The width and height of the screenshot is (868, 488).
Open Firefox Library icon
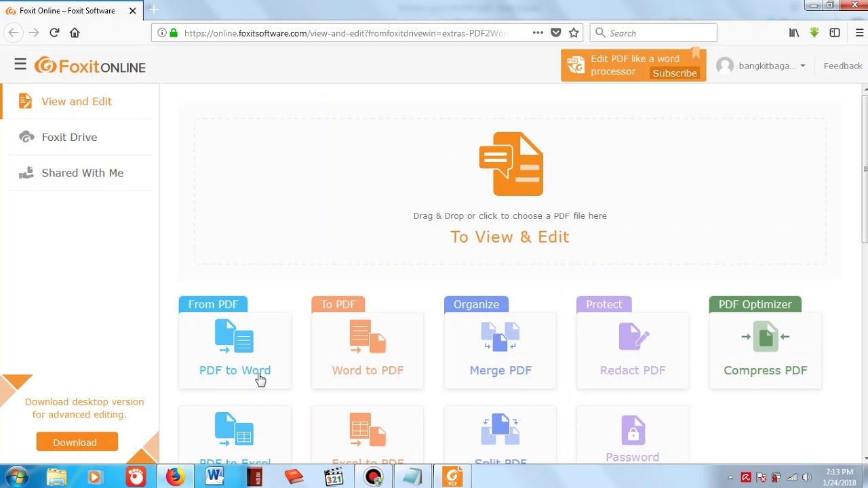794,33
